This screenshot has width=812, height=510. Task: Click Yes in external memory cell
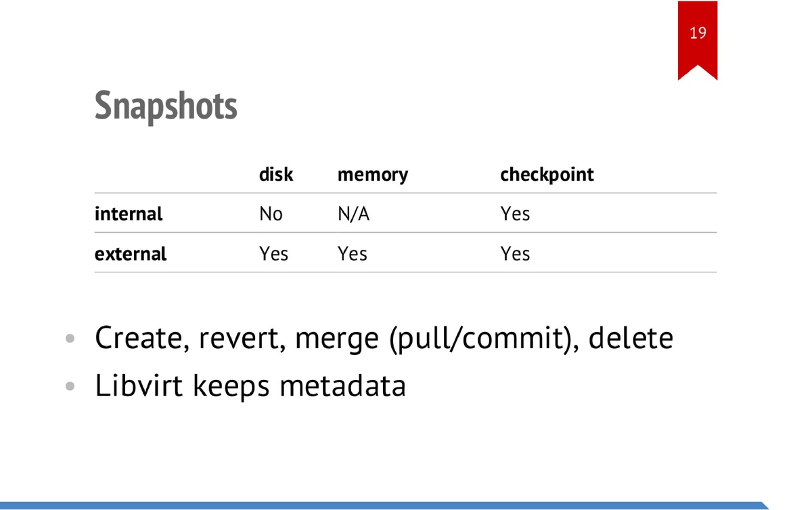353,254
